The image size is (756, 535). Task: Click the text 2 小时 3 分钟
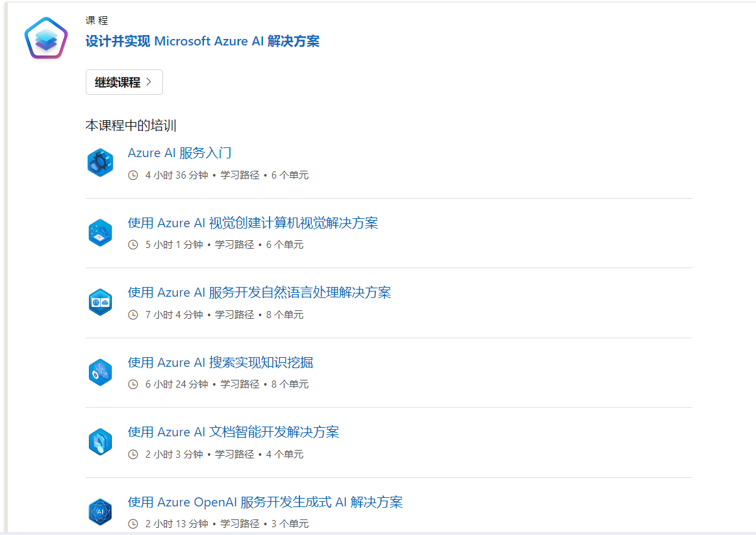click(174, 454)
